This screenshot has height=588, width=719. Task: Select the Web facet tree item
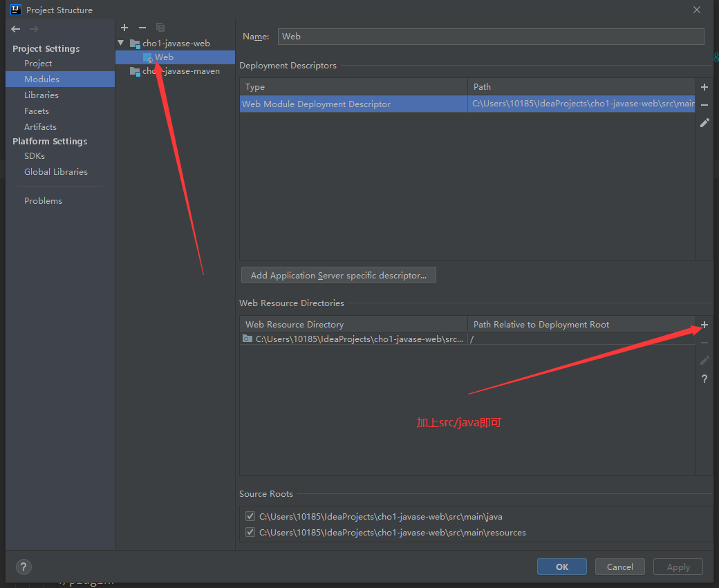click(164, 57)
